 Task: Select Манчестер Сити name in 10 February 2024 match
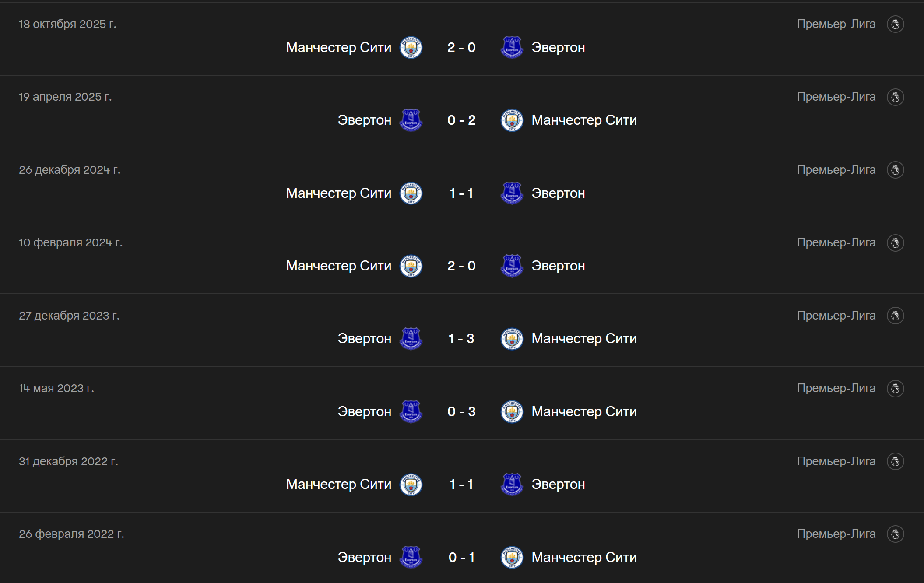[x=339, y=266]
